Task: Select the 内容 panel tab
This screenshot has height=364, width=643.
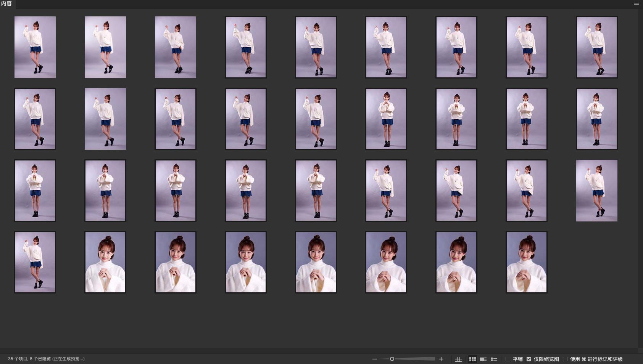Action: pos(7,4)
